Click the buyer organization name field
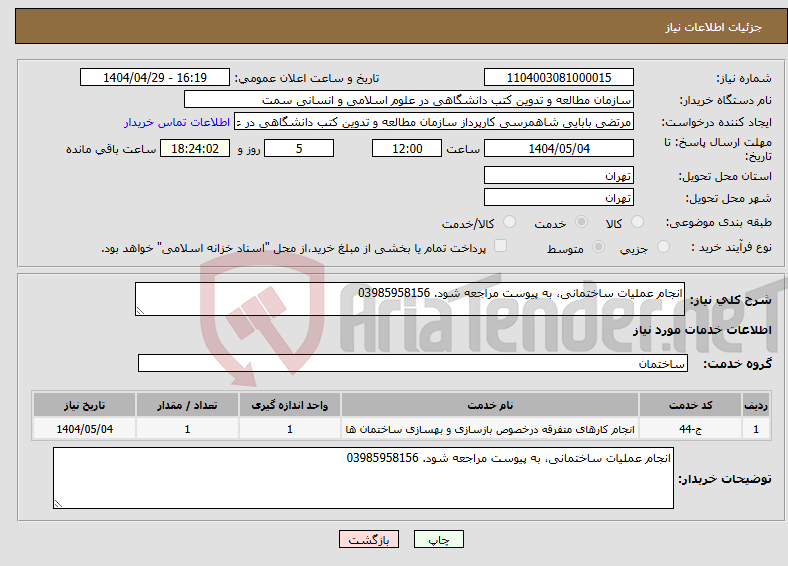 point(409,100)
